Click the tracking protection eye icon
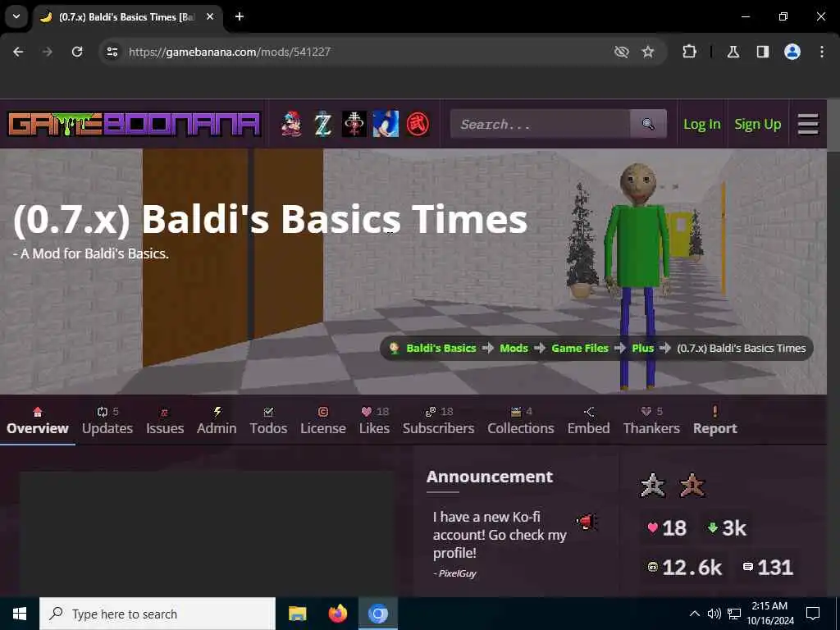This screenshot has height=630, width=840. pos(622,52)
